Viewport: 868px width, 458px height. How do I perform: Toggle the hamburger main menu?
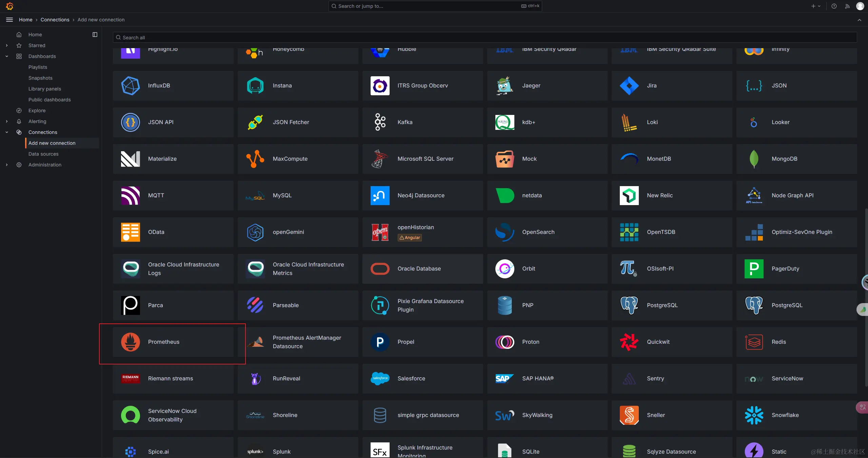tap(9, 20)
